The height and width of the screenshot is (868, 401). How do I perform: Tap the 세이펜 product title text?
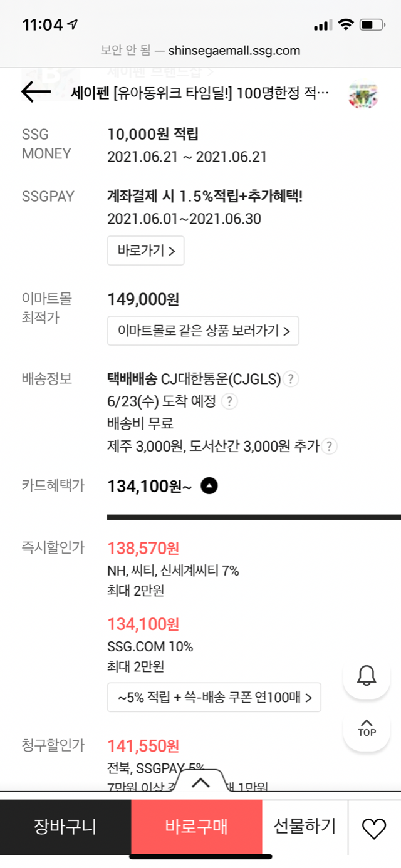200,93
